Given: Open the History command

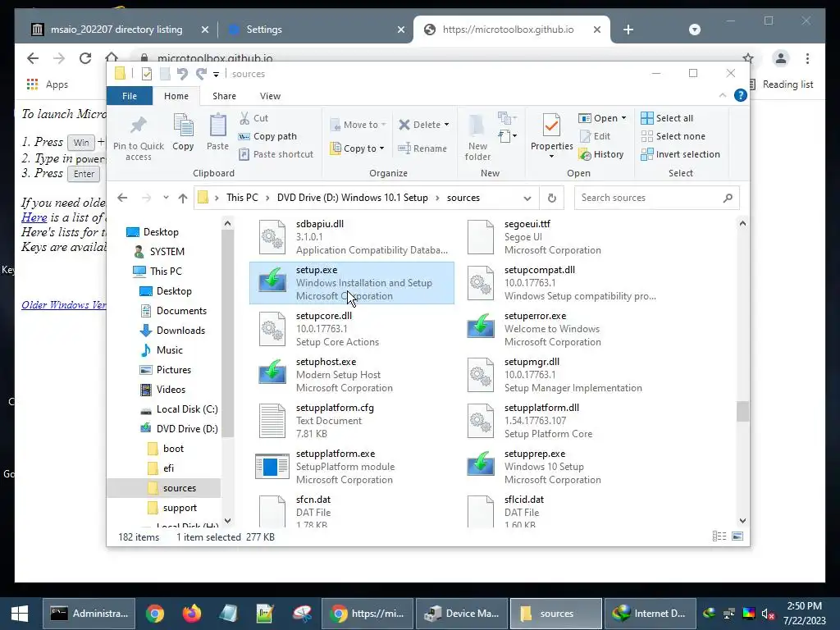Looking at the screenshot, I should click(x=601, y=154).
